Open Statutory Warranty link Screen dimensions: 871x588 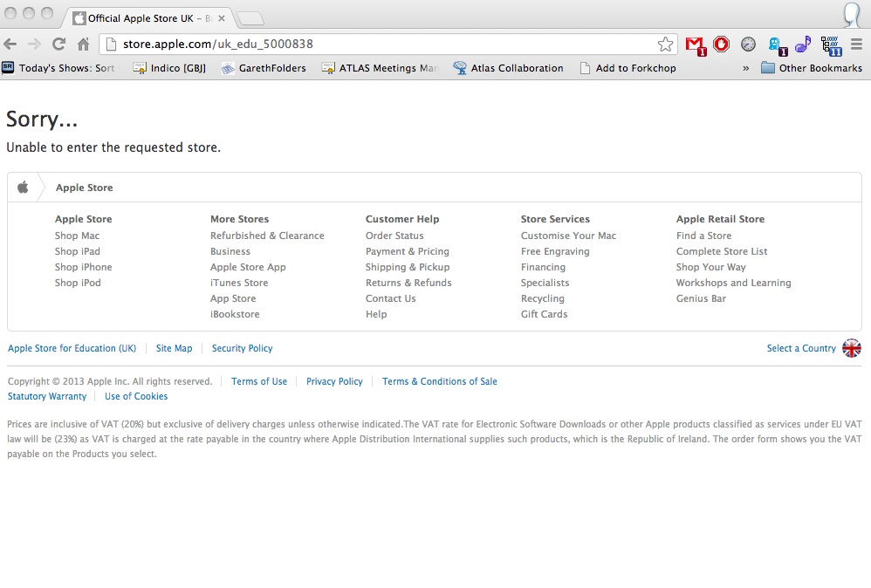[x=47, y=396]
